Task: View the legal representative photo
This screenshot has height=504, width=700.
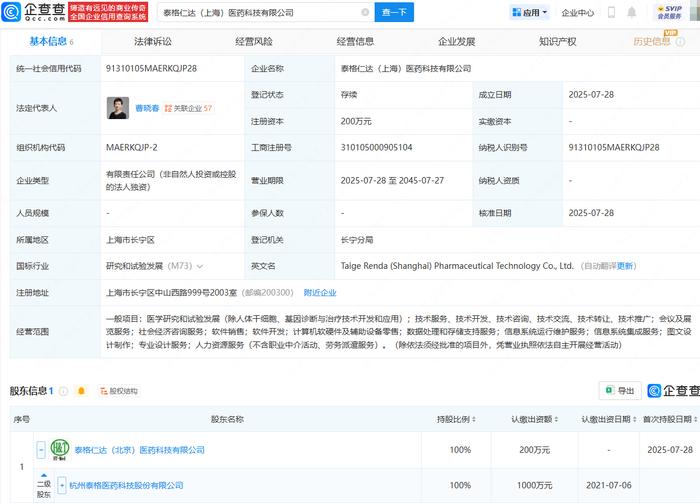Action: point(118,108)
